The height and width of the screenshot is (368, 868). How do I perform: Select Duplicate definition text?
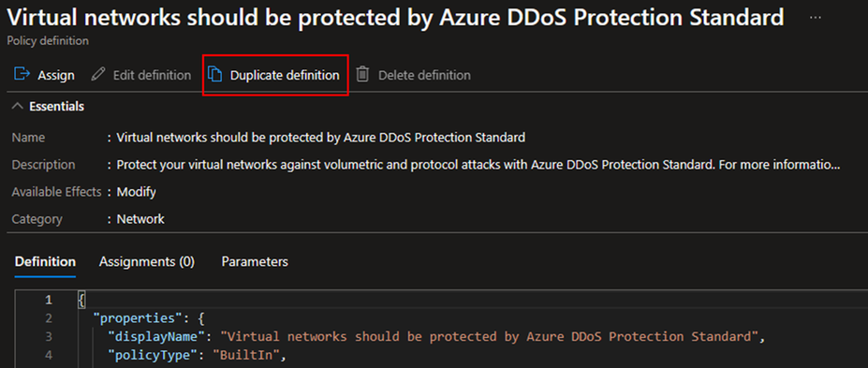click(285, 75)
